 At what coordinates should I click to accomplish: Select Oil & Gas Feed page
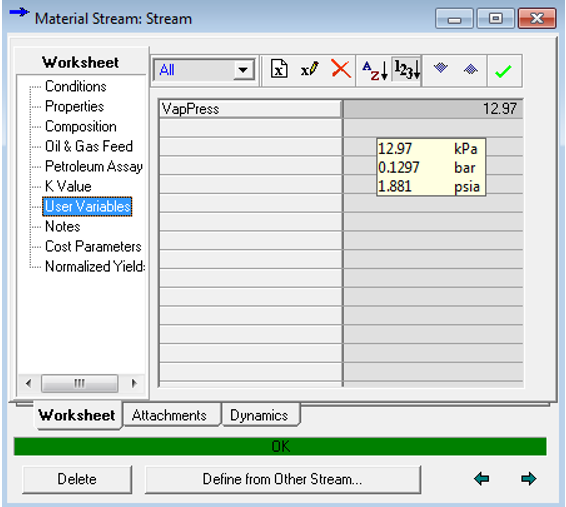(x=89, y=146)
